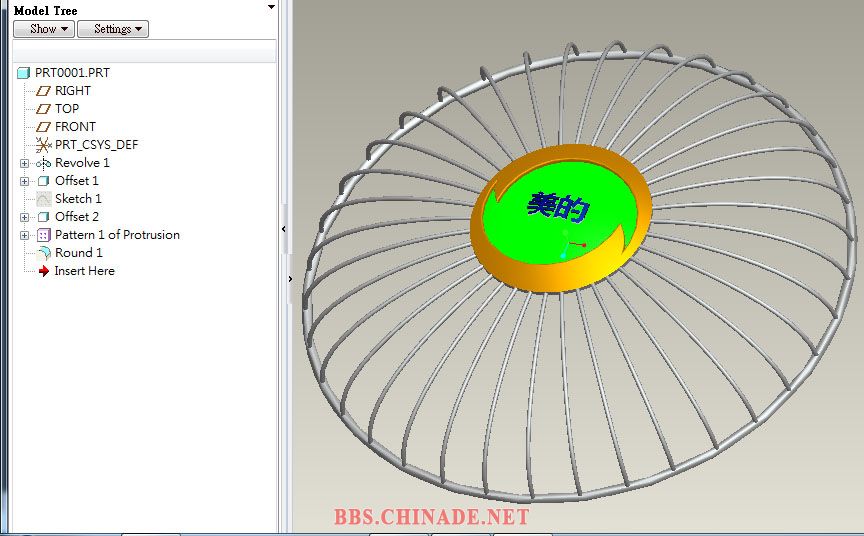This screenshot has height=536, width=864.
Task: Select the Offset 2 label
Action: (x=77, y=216)
